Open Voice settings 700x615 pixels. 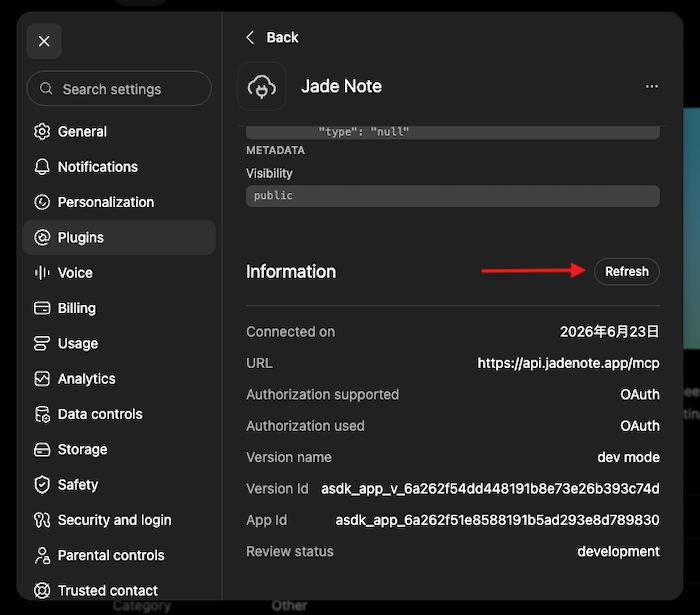point(119,273)
